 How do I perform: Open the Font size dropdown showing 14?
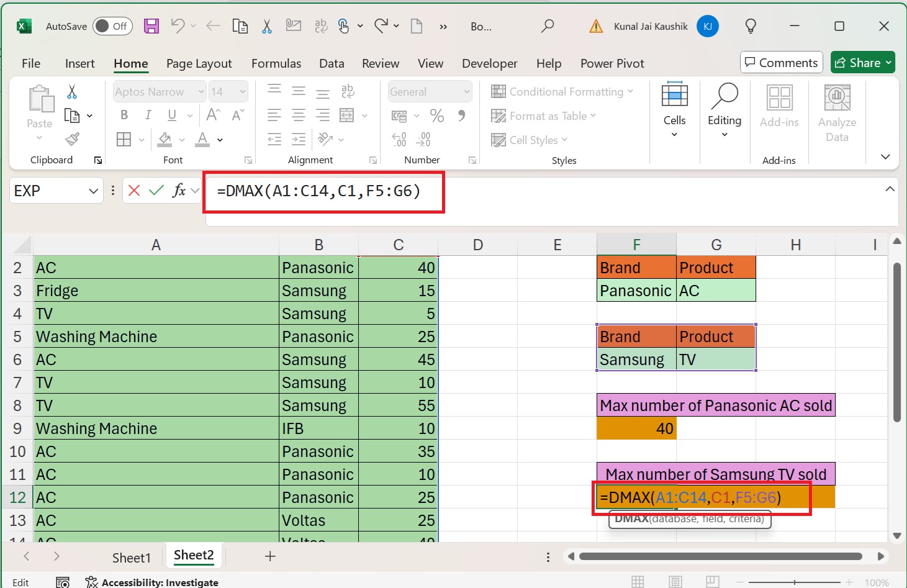pyautogui.click(x=243, y=92)
